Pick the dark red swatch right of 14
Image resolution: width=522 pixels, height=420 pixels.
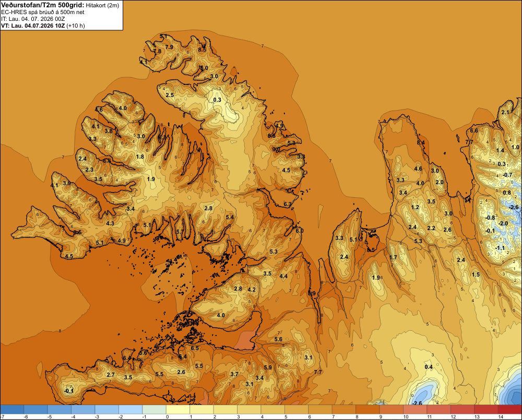(509, 410)
